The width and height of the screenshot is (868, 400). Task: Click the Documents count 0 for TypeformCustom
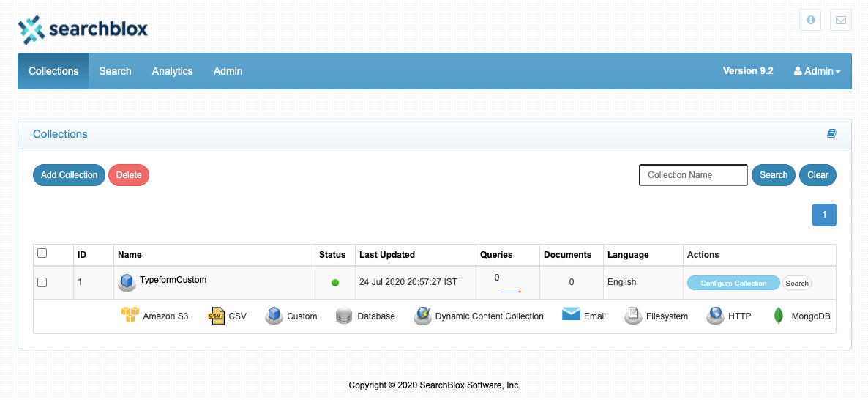[x=572, y=282]
